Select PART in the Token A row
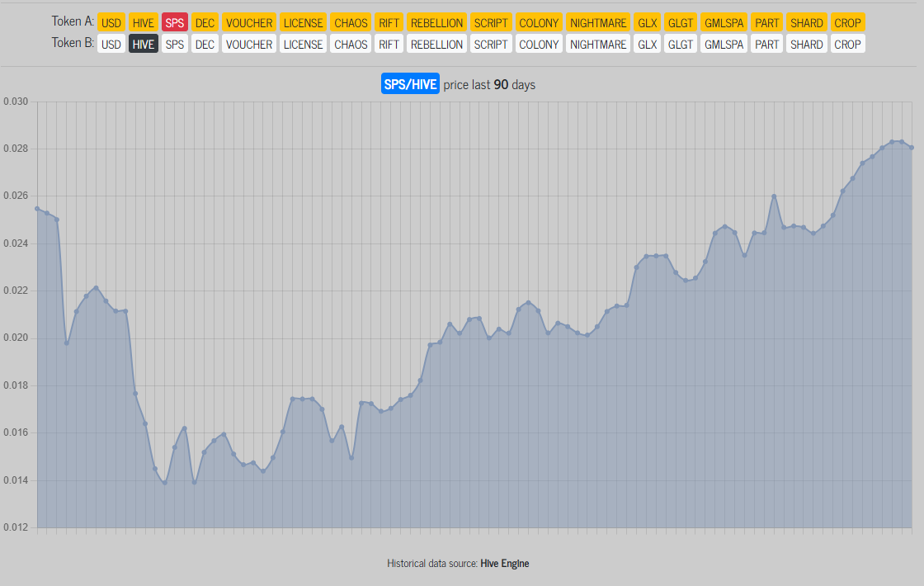This screenshot has height=586, width=924. tap(766, 22)
